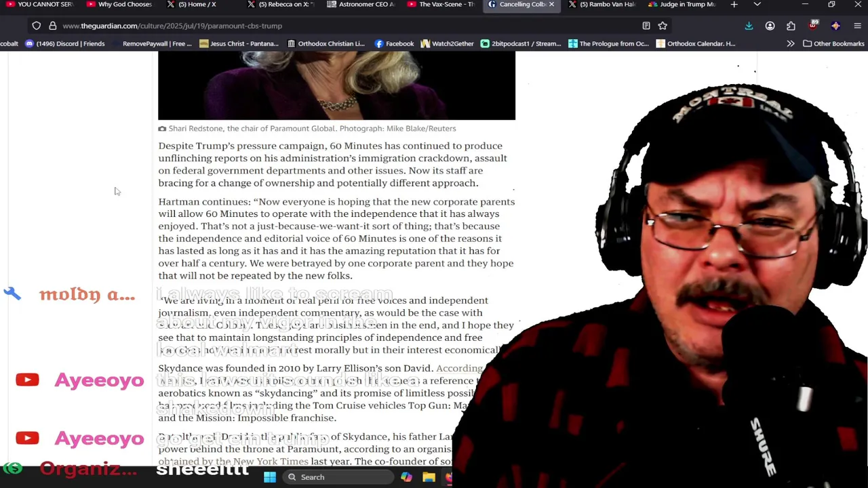Open the browser account profile icon
This screenshot has height=488, width=868.
pyautogui.click(x=770, y=26)
